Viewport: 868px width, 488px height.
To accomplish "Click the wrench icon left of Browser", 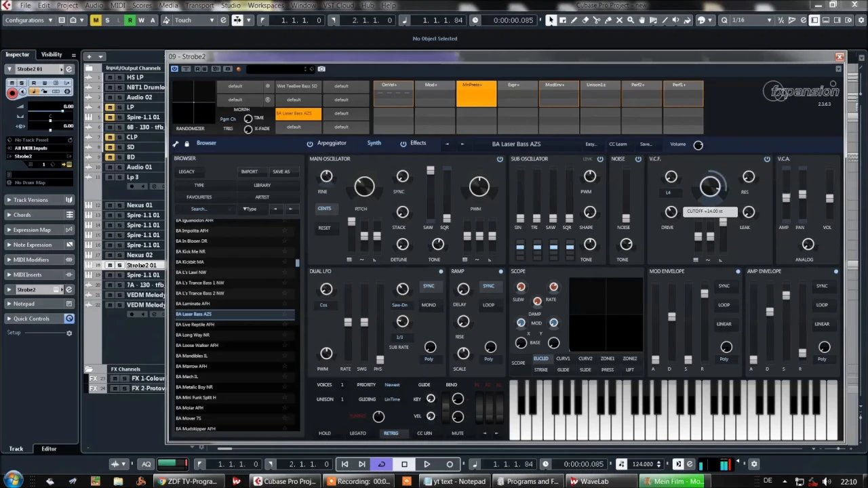I will [176, 144].
